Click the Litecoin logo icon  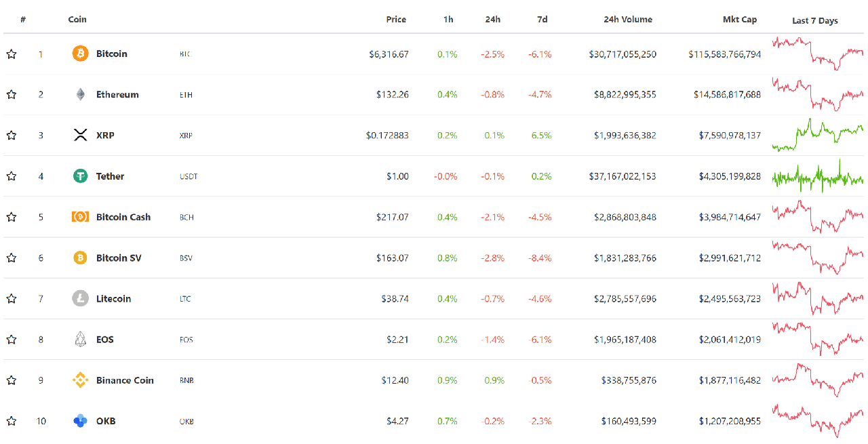coord(80,298)
